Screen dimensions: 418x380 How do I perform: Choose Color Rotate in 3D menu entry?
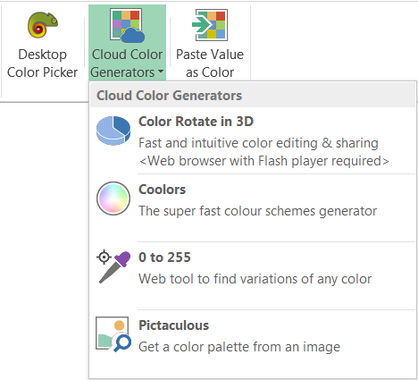(x=253, y=140)
